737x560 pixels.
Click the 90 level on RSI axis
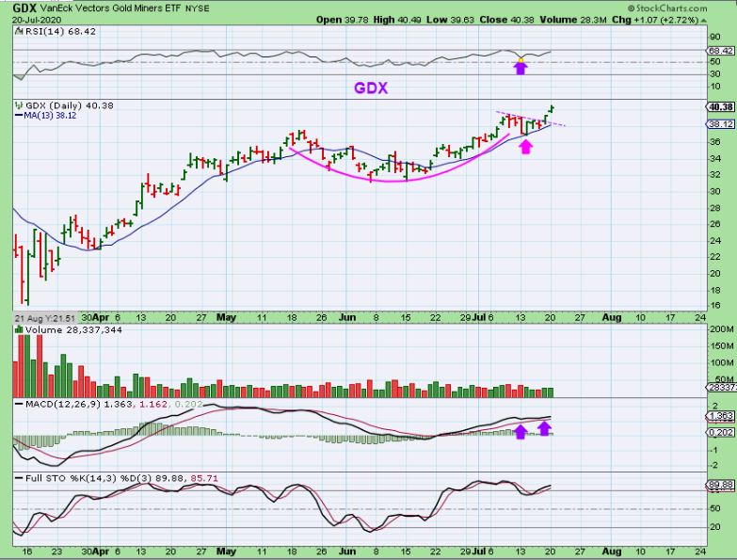(715, 37)
